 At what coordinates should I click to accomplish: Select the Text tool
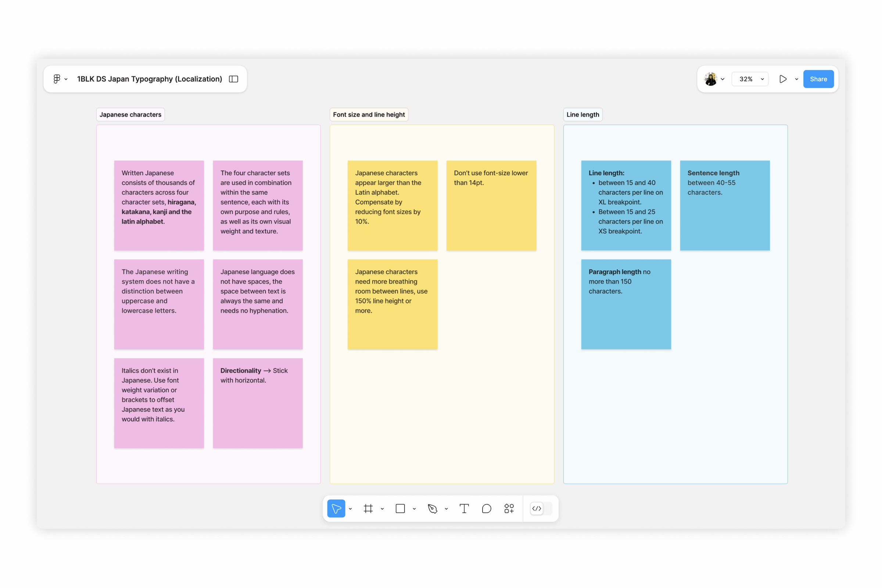[x=464, y=509]
